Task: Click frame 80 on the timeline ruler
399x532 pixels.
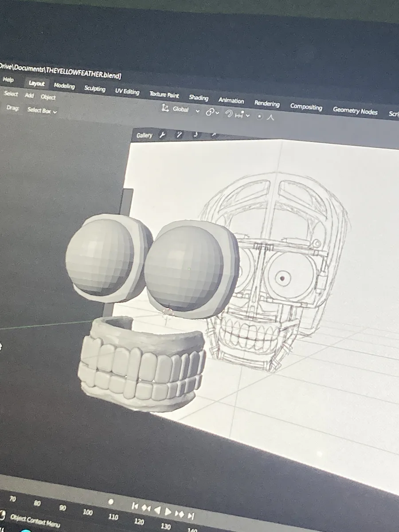Action: pyautogui.click(x=37, y=503)
